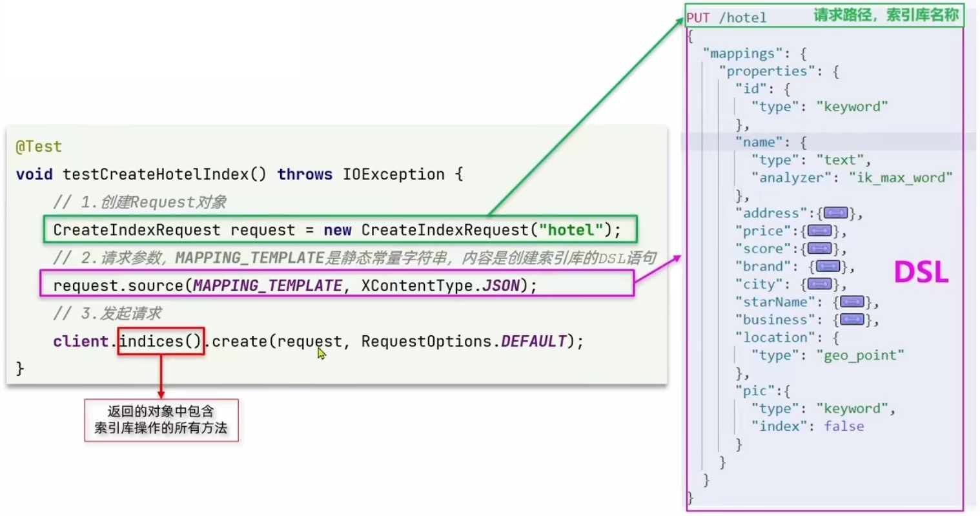The image size is (980, 516).
Task: Click the "id" field key
Action: click(x=750, y=88)
